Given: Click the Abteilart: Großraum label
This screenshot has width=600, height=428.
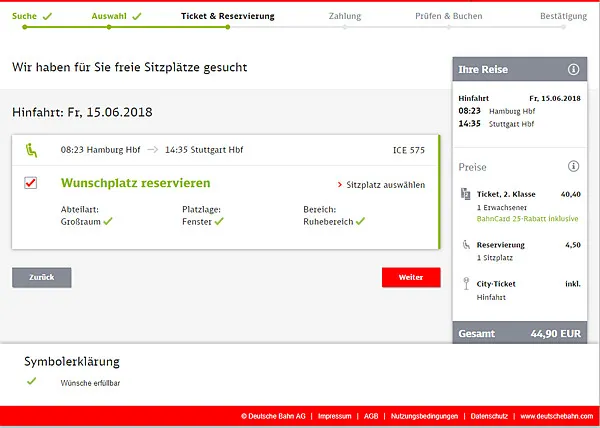Looking at the screenshot, I should click(x=87, y=216).
